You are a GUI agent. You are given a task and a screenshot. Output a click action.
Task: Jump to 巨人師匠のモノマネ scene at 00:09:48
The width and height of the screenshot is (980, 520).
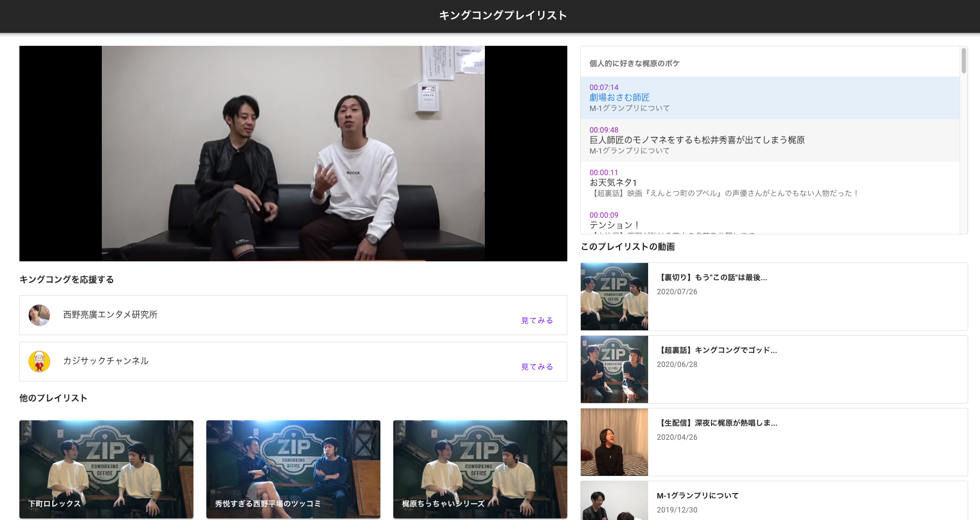[x=697, y=140]
